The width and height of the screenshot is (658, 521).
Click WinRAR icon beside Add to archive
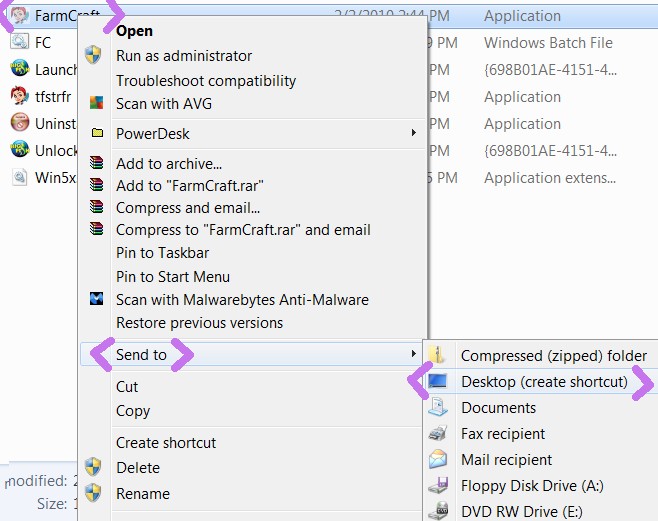(x=97, y=163)
